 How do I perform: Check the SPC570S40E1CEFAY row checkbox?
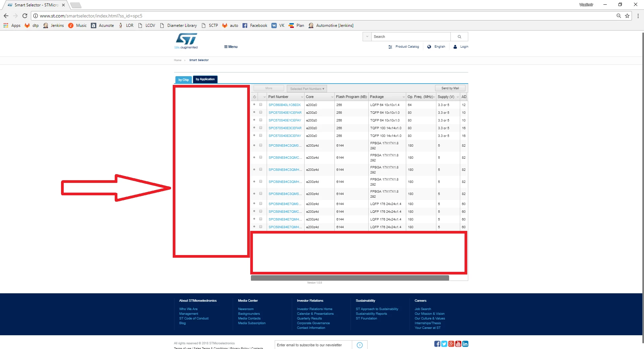click(261, 120)
